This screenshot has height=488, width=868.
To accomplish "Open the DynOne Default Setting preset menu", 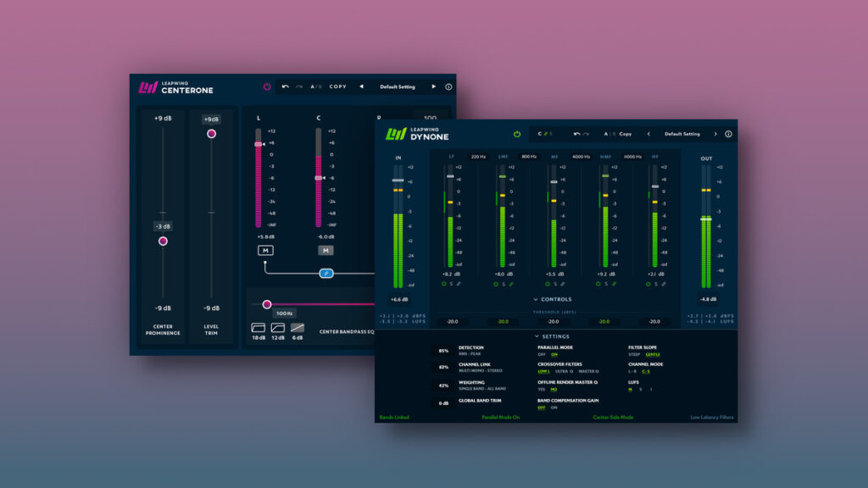I will (682, 134).
